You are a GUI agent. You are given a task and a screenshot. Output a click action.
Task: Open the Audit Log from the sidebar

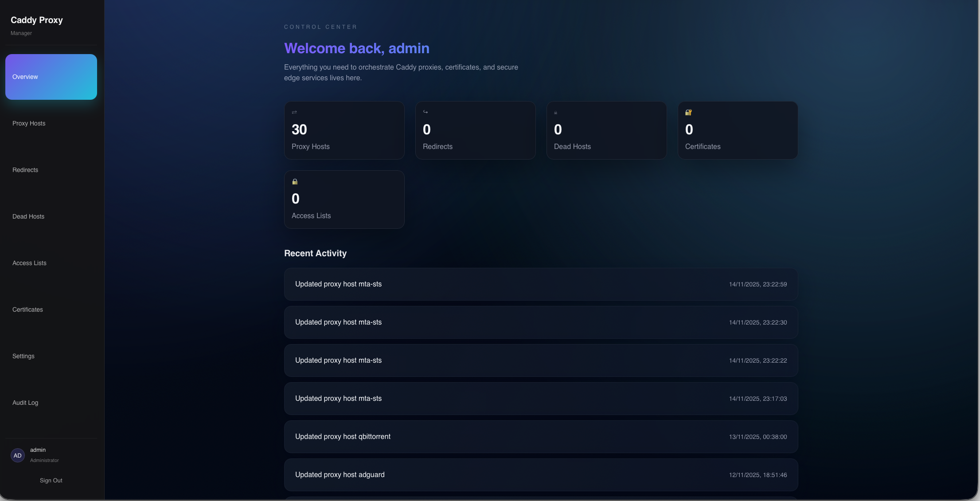tap(25, 403)
